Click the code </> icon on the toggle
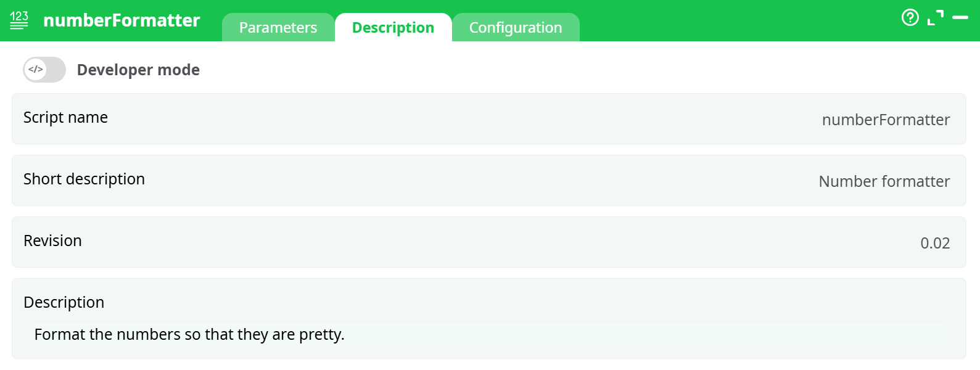 coord(35,69)
